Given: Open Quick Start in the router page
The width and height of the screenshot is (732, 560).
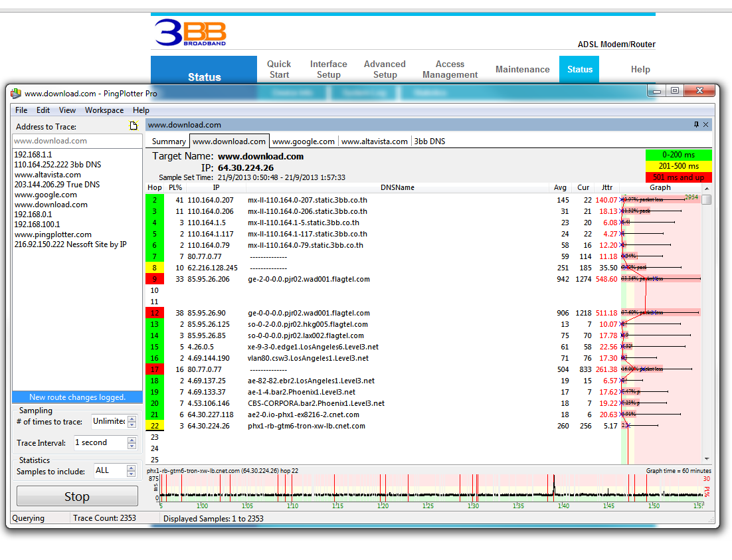Looking at the screenshot, I should pos(279,69).
